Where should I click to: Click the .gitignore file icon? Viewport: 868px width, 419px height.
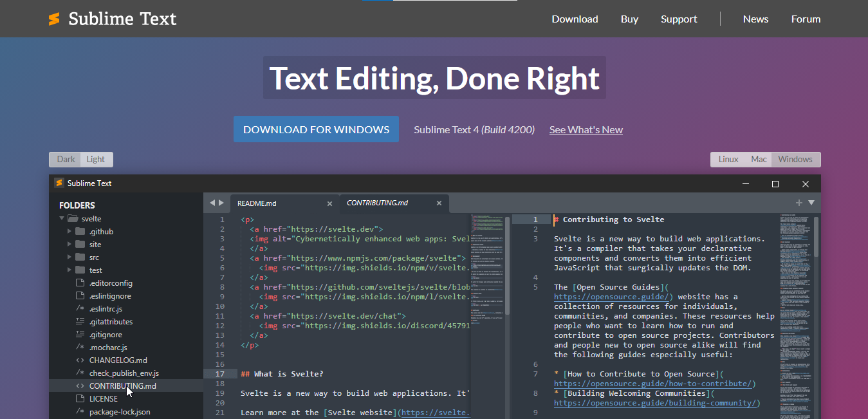[x=80, y=334]
